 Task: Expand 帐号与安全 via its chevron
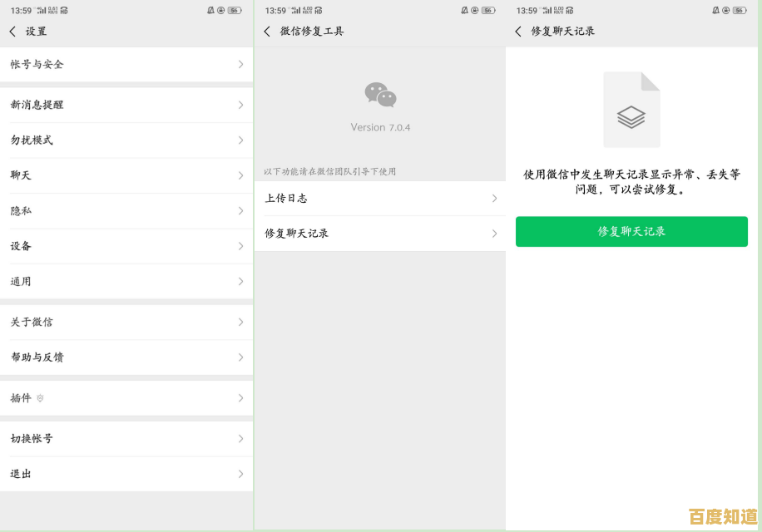pos(240,64)
